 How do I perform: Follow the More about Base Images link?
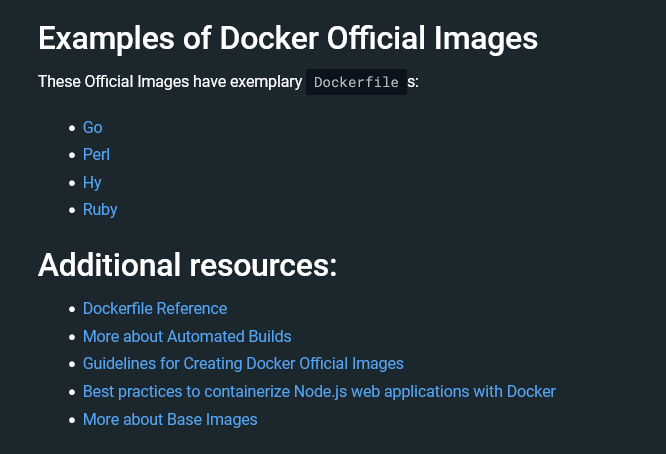(x=170, y=419)
